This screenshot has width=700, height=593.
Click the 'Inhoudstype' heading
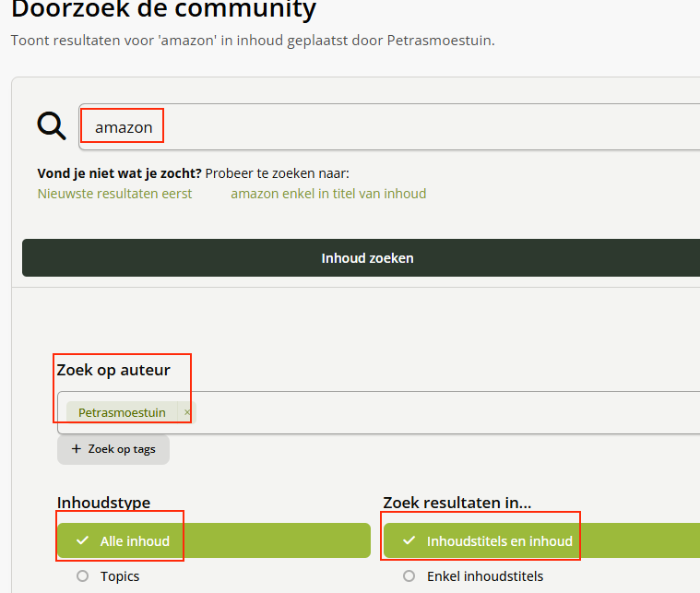(103, 503)
